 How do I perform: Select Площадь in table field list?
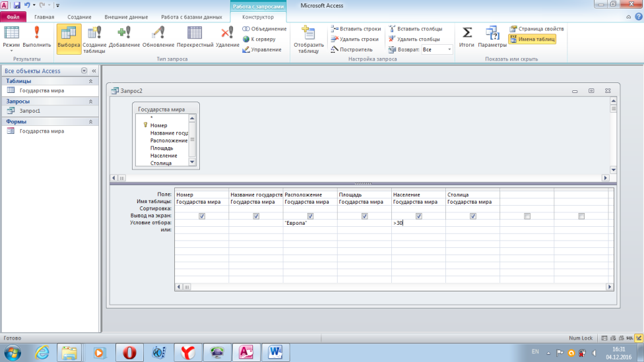(162, 148)
